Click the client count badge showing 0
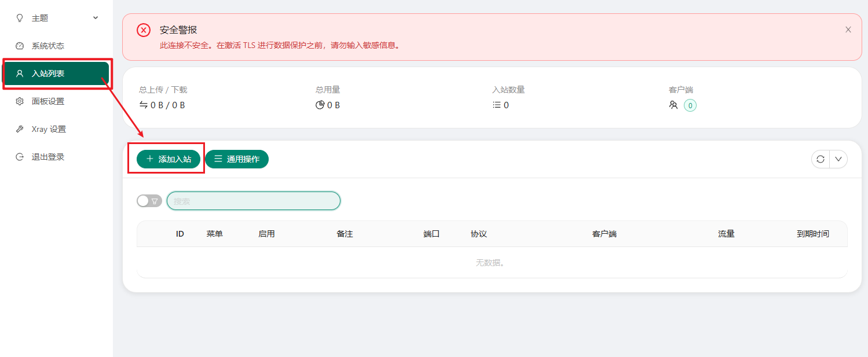This screenshot has width=868, height=357. point(690,105)
